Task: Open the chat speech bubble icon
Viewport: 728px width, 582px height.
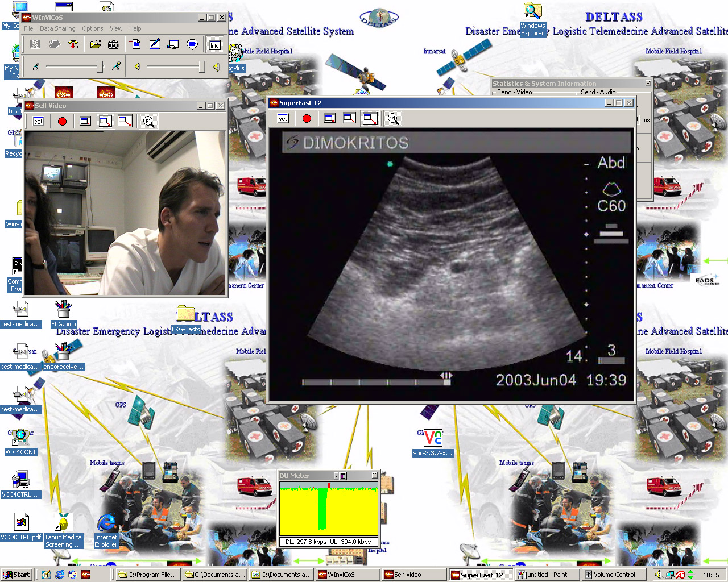Action: (192, 44)
